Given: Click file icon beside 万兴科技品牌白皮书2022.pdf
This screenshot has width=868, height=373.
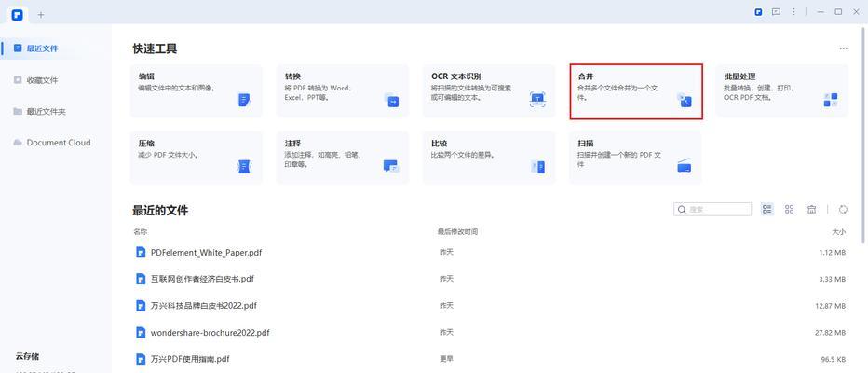Looking at the screenshot, I should [141, 305].
